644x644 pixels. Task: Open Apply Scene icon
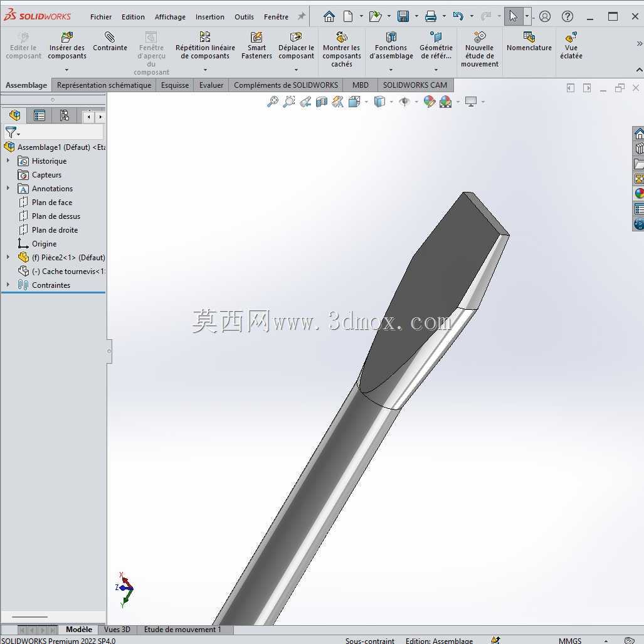click(445, 102)
